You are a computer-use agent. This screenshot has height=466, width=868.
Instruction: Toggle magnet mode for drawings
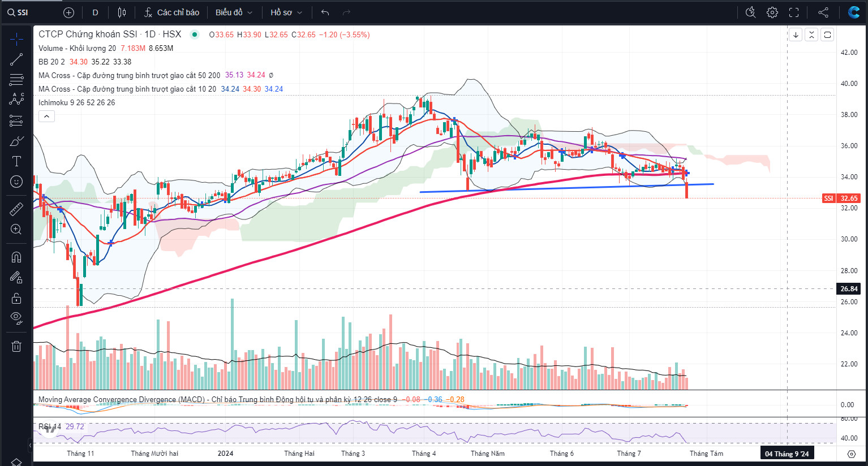[x=16, y=257]
